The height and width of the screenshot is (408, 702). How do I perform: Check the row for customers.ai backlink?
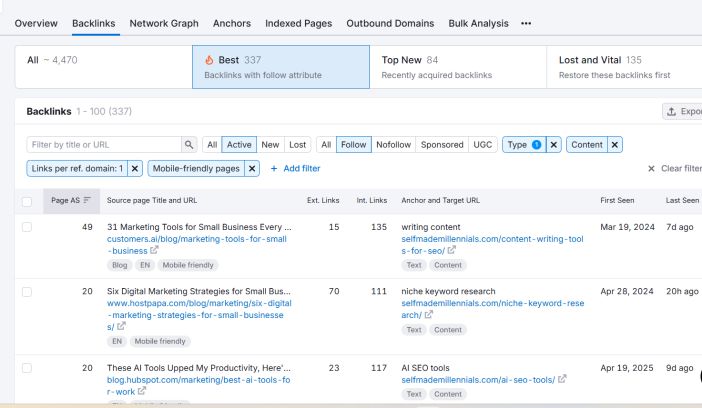[27, 227]
